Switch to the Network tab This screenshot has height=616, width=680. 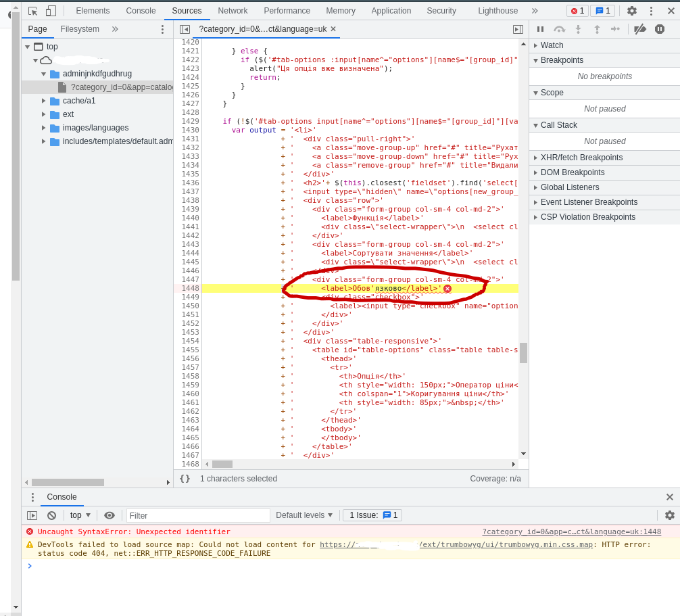(233, 11)
